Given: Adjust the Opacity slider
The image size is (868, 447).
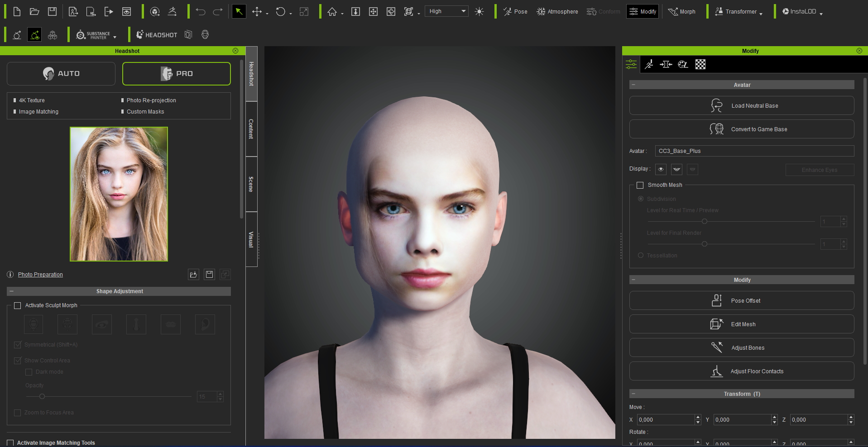Looking at the screenshot, I should [x=42, y=396].
